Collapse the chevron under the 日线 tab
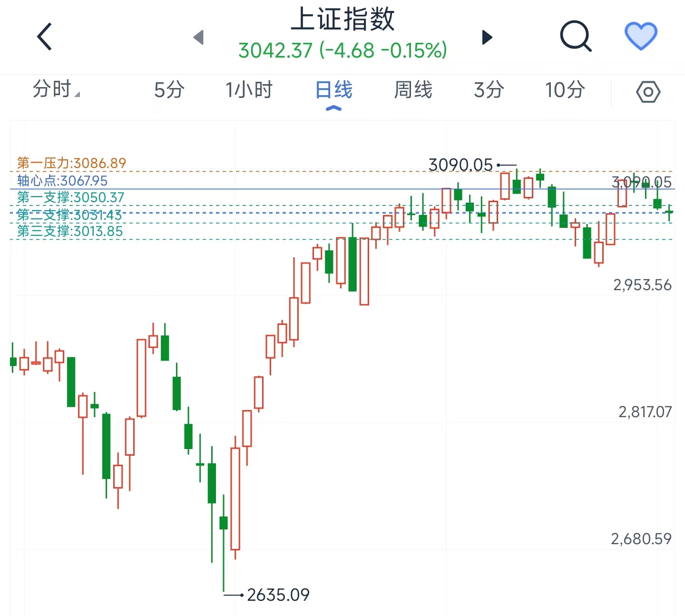The height and width of the screenshot is (616, 685). (x=334, y=108)
